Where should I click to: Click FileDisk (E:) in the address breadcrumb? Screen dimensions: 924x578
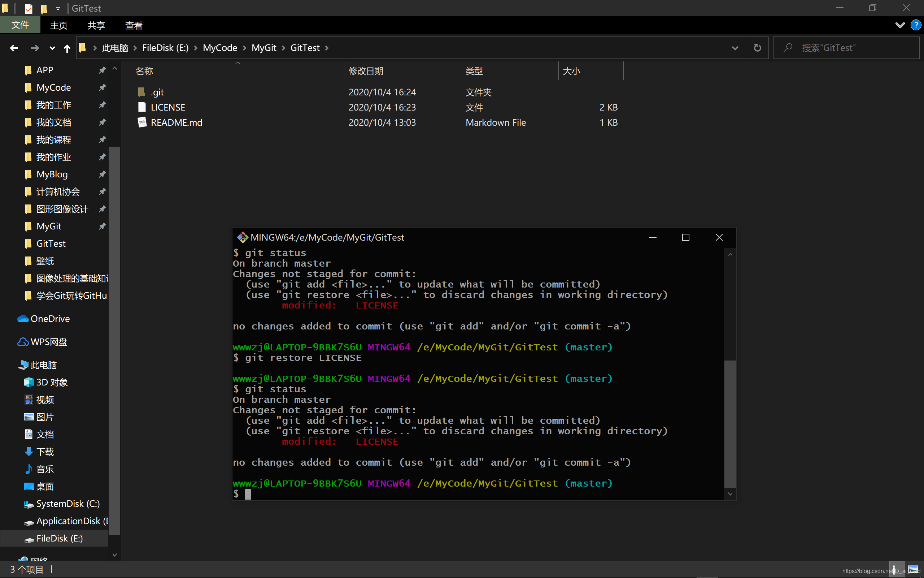tap(165, 48)
